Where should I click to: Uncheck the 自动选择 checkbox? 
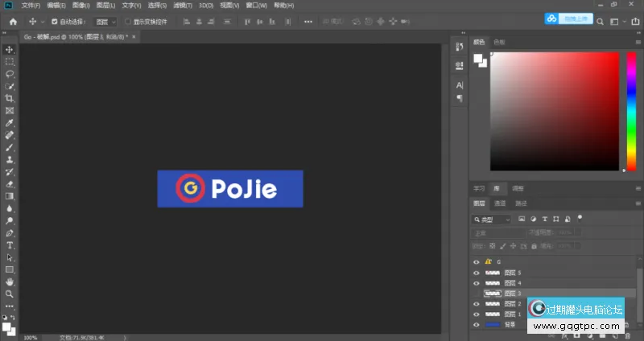pyautogui.click(x=54, y=22)
